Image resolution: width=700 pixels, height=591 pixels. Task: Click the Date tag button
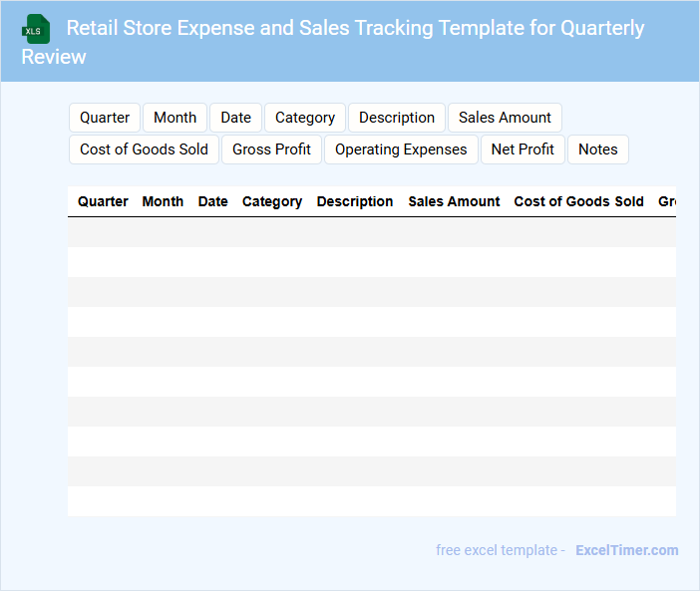[236, 118]
